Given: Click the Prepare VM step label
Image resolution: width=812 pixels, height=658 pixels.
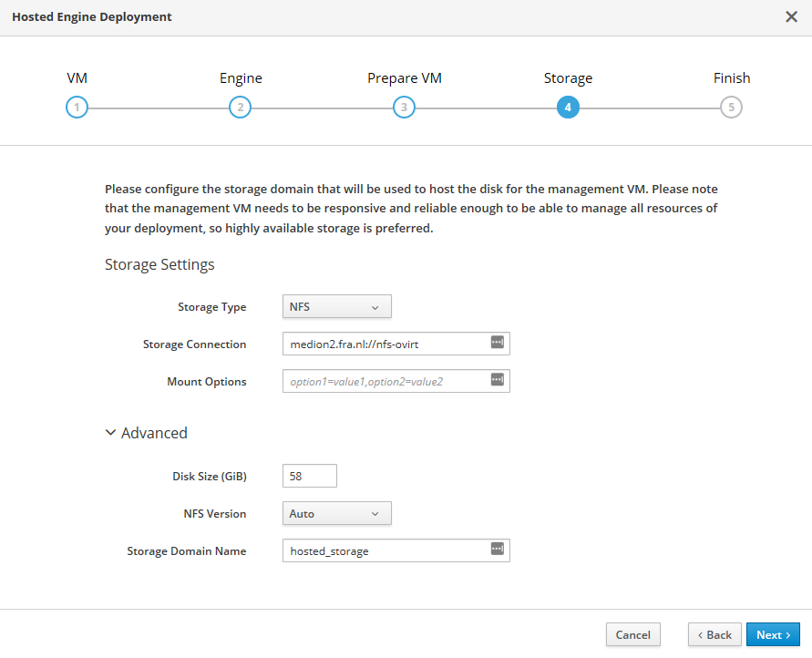Looking at the screenshot, I should click(x=404, y=78).
